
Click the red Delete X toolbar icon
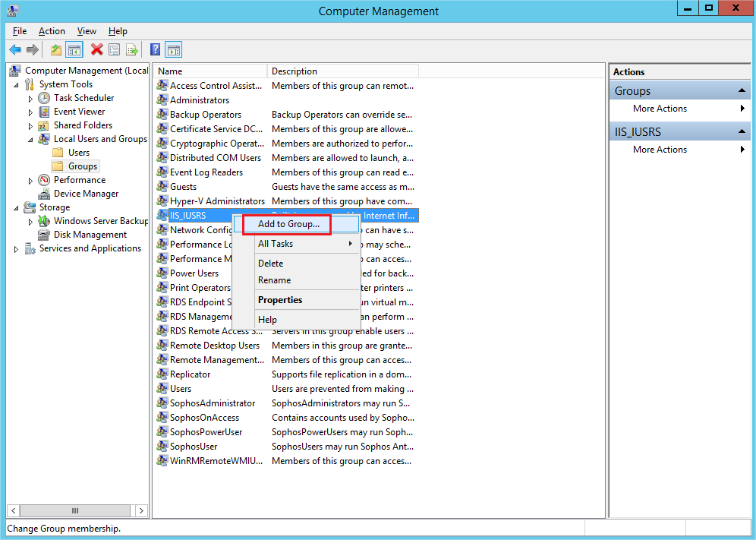point(96,50)
